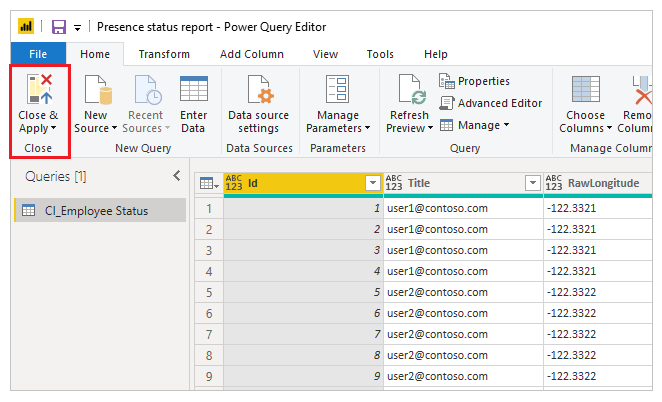Click the Close & Apply icon
The image size is (662, 402).
pyautogui.click(x=39, y=89)
